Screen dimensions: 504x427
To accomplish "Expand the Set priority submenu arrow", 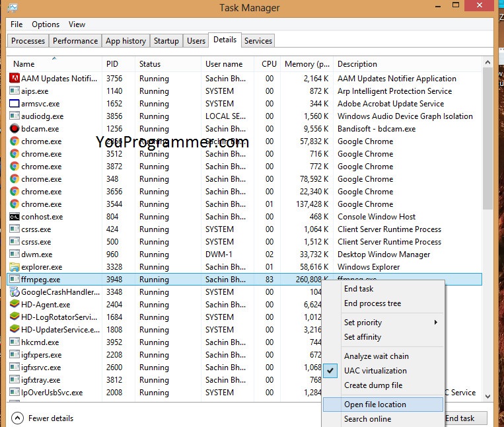I will point(435,322).
